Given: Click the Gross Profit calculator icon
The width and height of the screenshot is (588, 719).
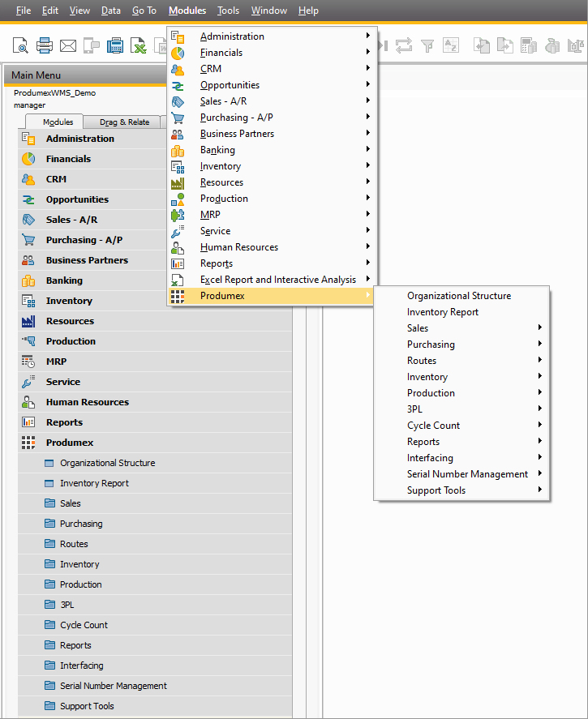Looking at the screenshot, I should coord(529,45).
